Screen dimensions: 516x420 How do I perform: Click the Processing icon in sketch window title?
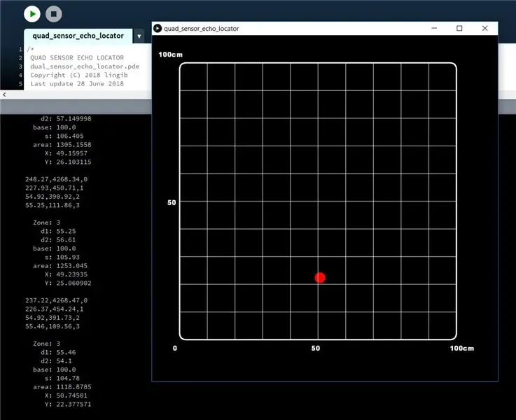click(158, 29)
